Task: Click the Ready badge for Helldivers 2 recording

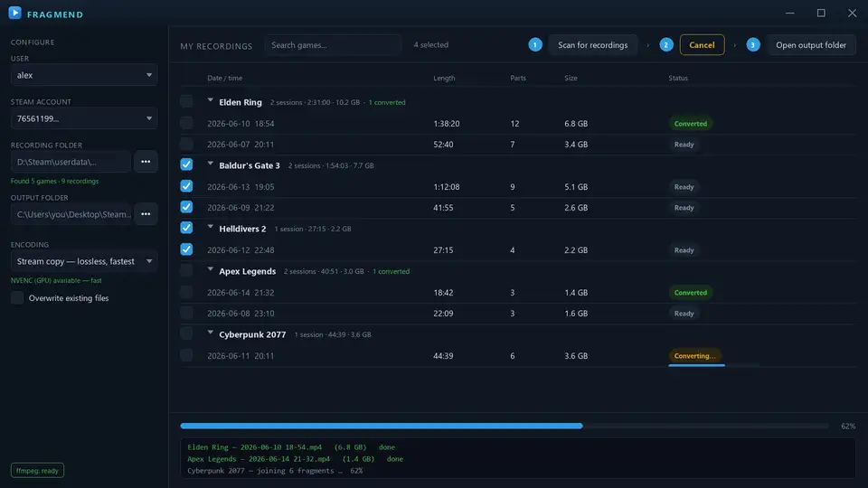Action: [684, 250]
